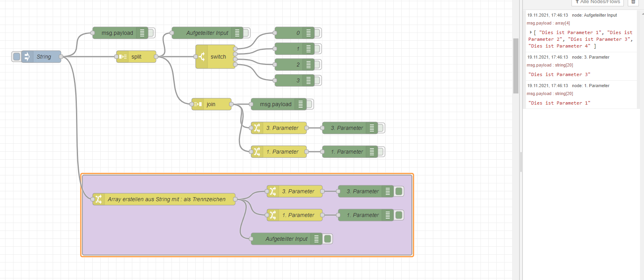Disable '3. Parameter' debug node in the purple group
Screen dimensions: 644x280
pyautogui.click(x=399, y=191)
